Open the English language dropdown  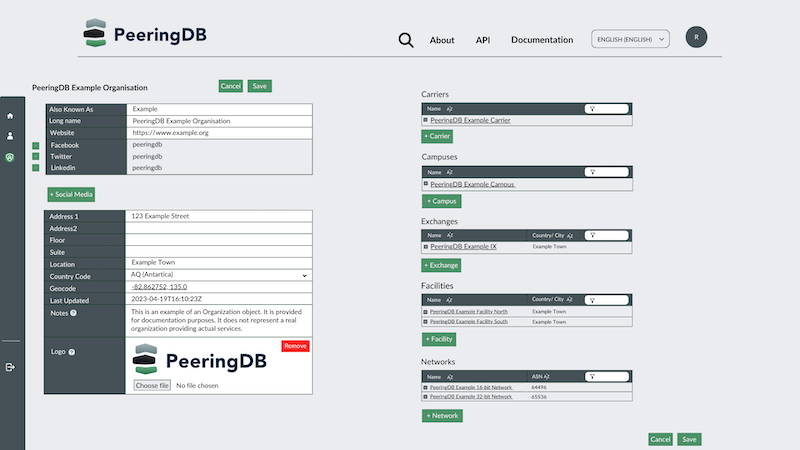[x=630, y=39]
